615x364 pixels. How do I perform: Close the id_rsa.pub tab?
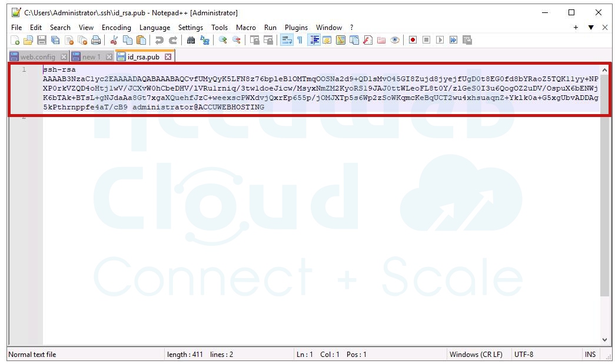168,57
